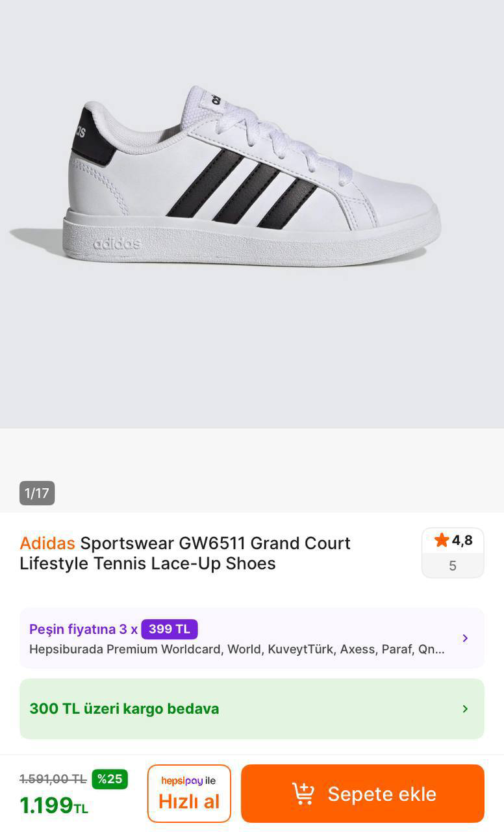Click the orange star rating icon
This screenshot has width=504, height=832.
442,540
